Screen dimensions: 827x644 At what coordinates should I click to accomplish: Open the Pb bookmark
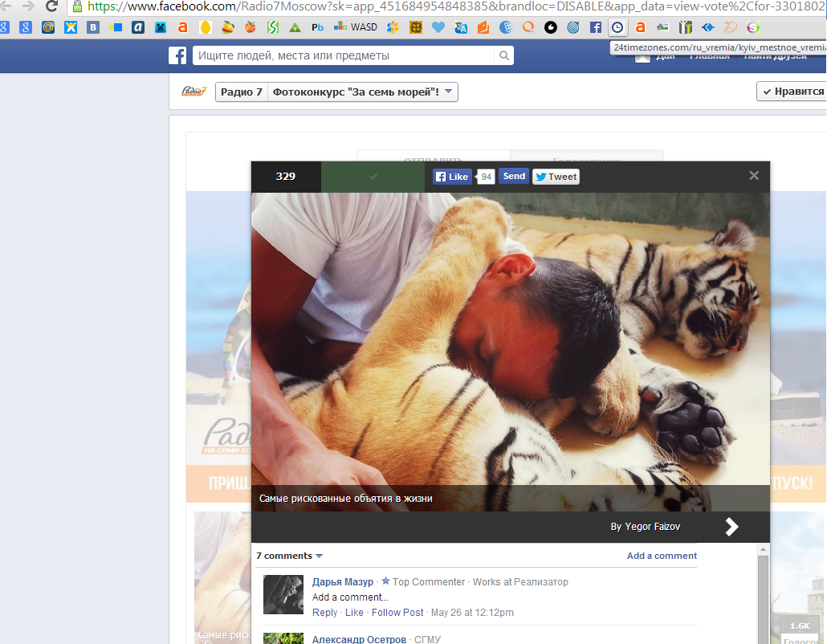click(x=317, y=26)
